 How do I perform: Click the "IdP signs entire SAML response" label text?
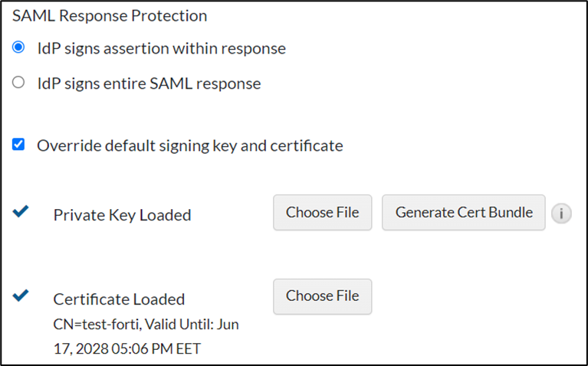point(149,83)
